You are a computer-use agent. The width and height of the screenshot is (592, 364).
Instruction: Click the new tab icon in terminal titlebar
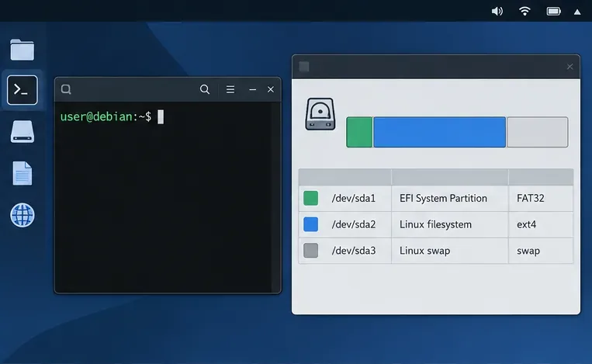click(x=66, y=89)
